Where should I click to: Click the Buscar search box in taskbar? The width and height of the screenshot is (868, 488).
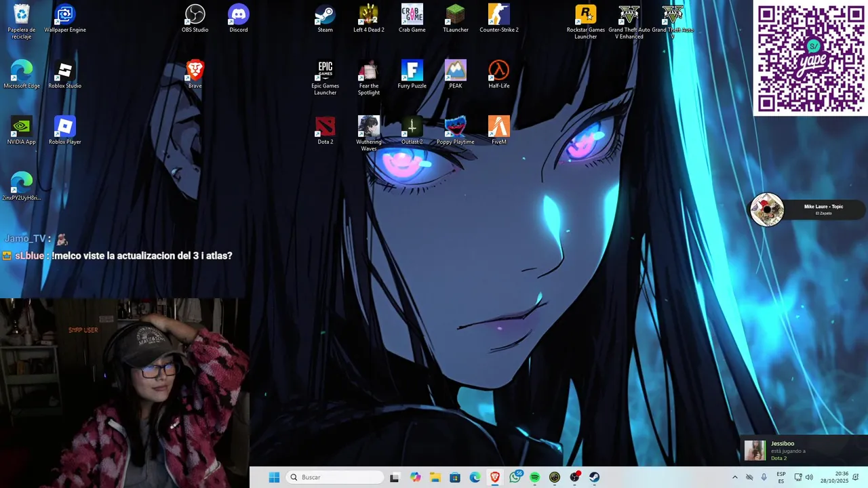click(335, 477)
